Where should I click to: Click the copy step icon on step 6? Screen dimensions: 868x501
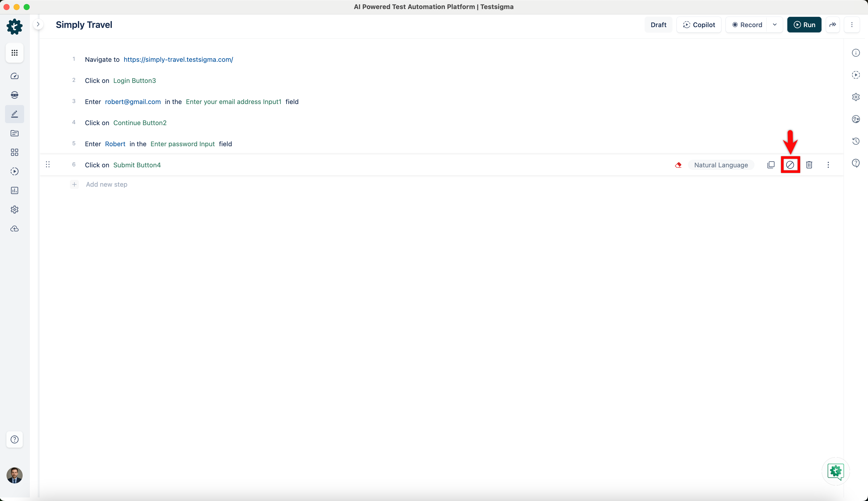(770, 165)
